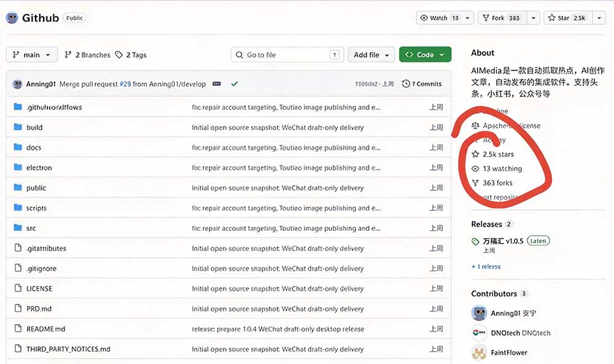
Task: Open the green Code dropdown
Action: tap(426, 55)
